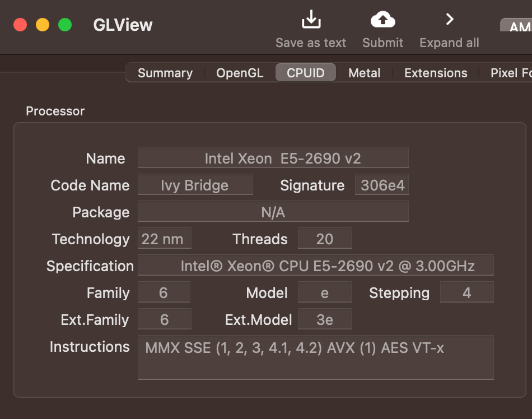532x419 pixels.
Task: Click the Name field Intel Xeon E5-2690 v2
Action: pyautogui.click(x=273, y=158)
